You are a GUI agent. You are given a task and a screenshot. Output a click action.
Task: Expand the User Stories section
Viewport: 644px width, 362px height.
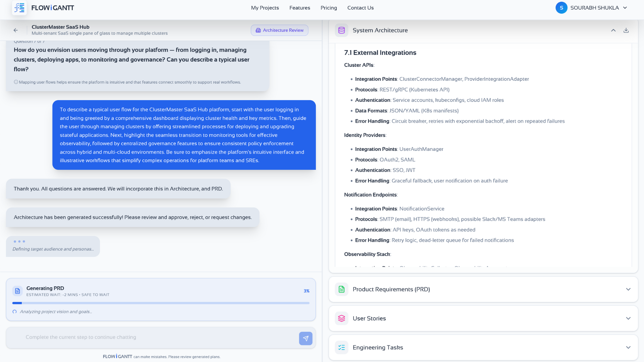[628, 318]
